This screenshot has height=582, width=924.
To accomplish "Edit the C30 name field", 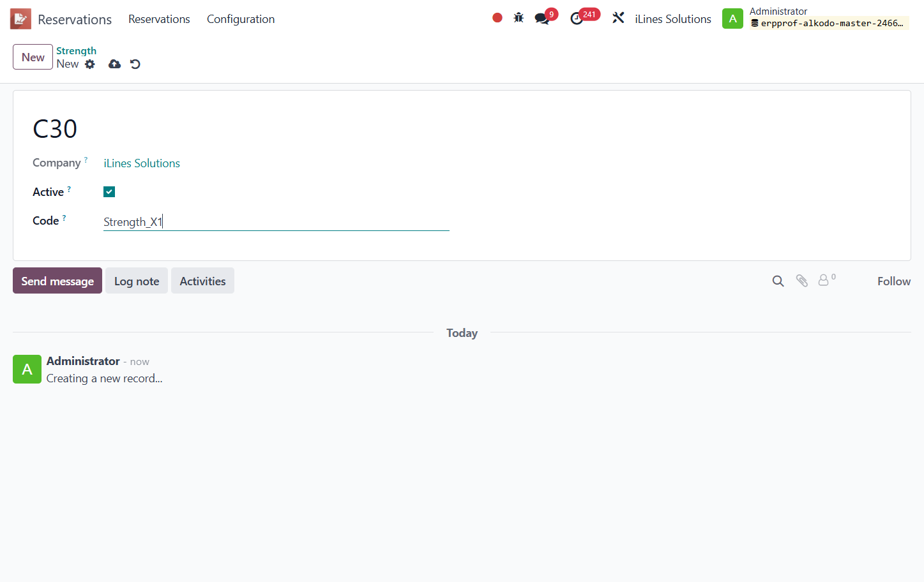I will [x=55, y=129].
